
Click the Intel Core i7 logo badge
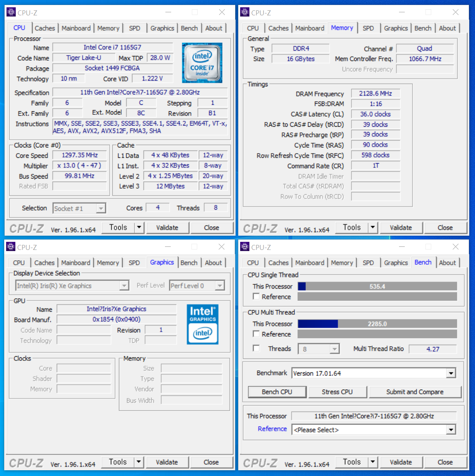pos(202,63)
